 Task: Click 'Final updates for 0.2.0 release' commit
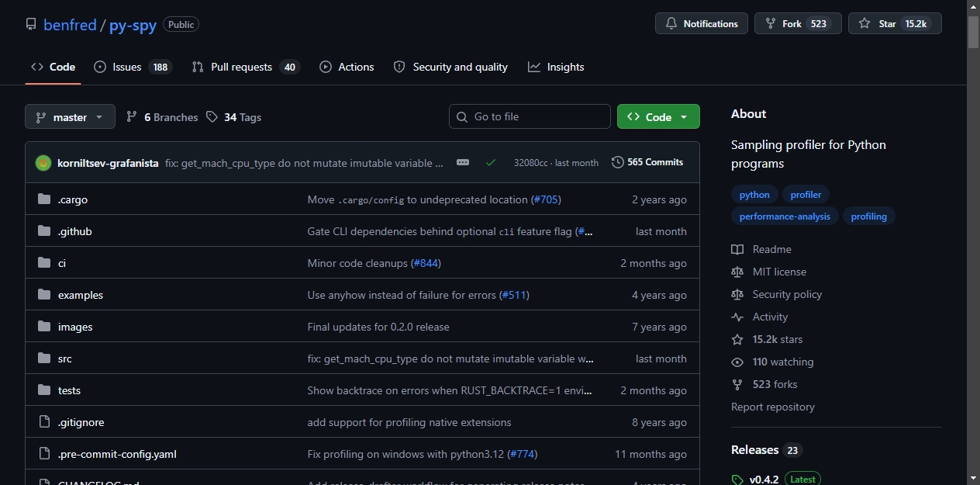coord(378,327)
